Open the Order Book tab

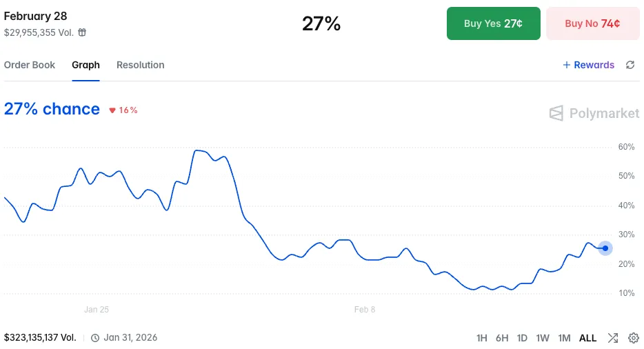coord(30,65)
